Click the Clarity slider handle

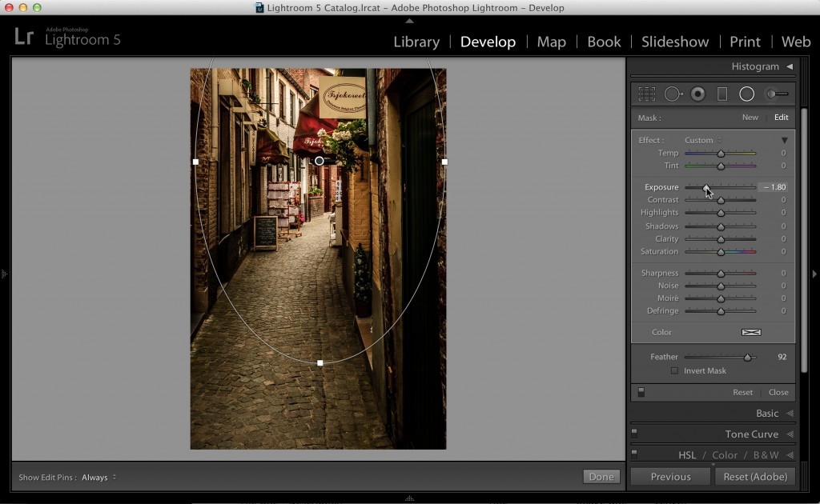(x=721, y=239)
